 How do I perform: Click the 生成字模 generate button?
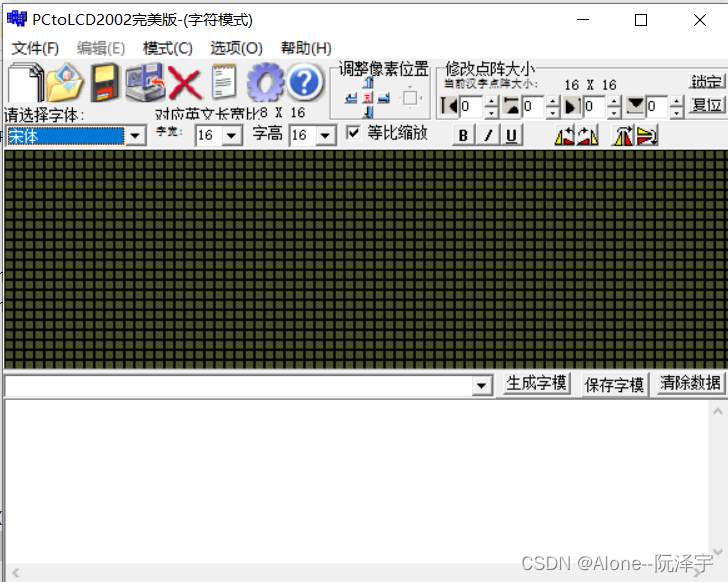tap(536, 384)
